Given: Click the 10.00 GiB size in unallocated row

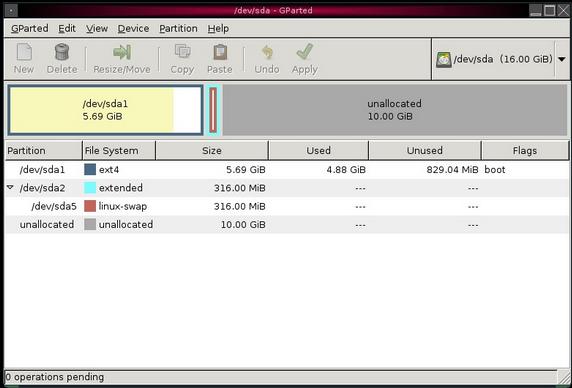Looking at the screenshot, I should click(243, 225).
